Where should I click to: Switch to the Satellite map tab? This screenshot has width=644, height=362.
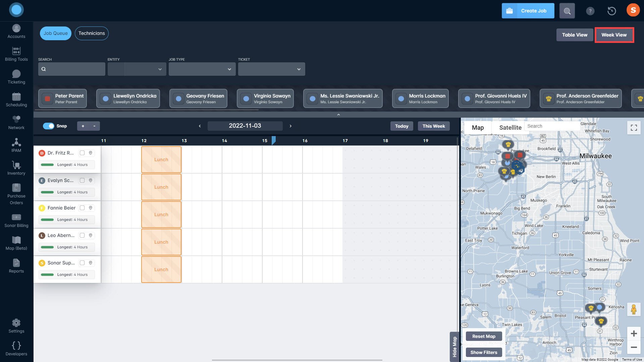(x=510, y=127)
